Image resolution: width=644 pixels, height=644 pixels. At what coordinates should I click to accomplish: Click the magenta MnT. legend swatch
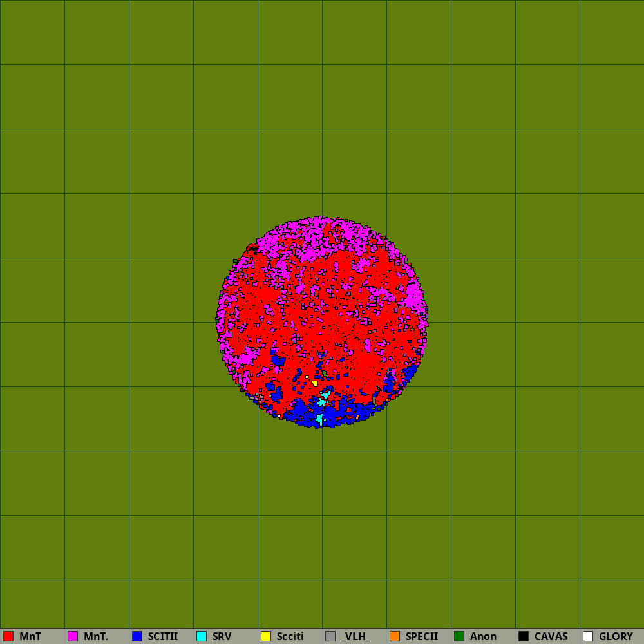point(73,636)
